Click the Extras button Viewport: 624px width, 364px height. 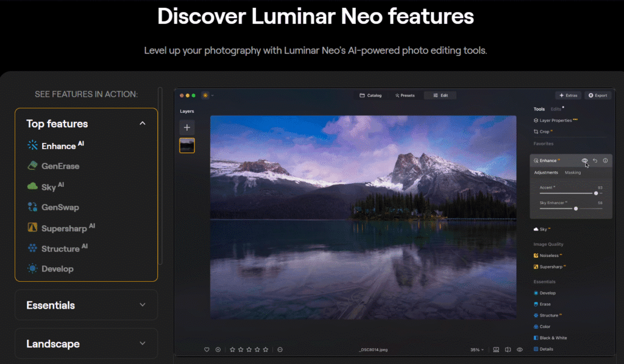(x=569, y=96)
